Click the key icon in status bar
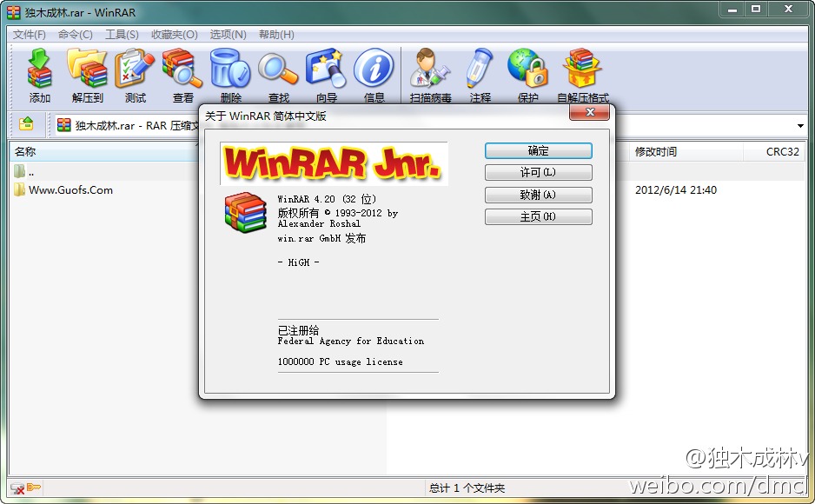The height and width of the screenshot is (504, 815). (x=34, y=487)
